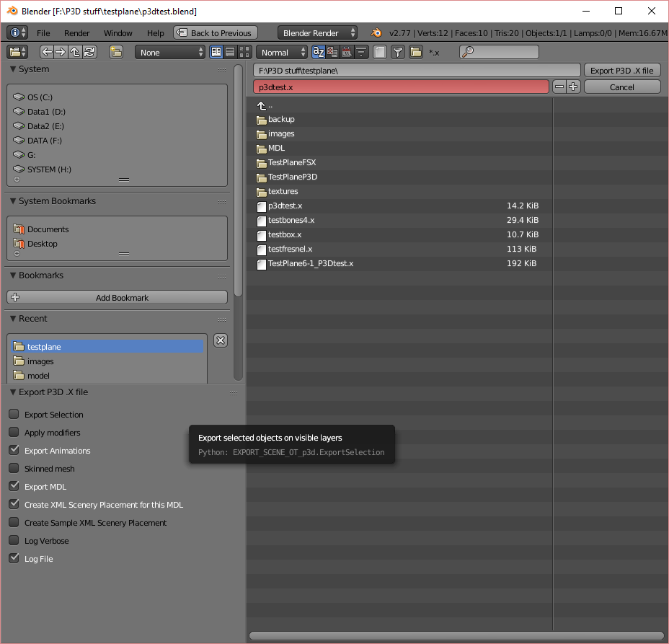Open the Normal display size dropdown
669x644 pixels.
click(281, 52)
